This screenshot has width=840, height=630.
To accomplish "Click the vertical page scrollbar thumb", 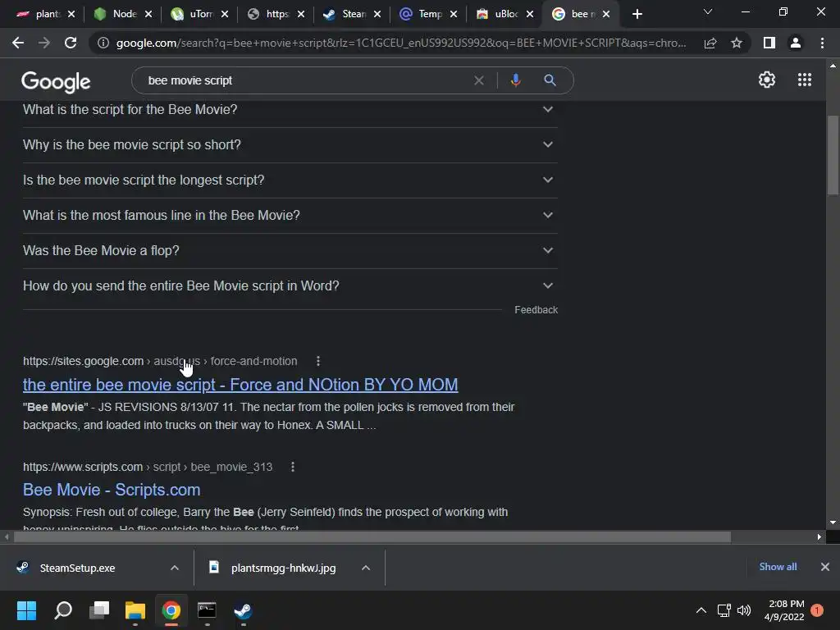I will point(833,155).
